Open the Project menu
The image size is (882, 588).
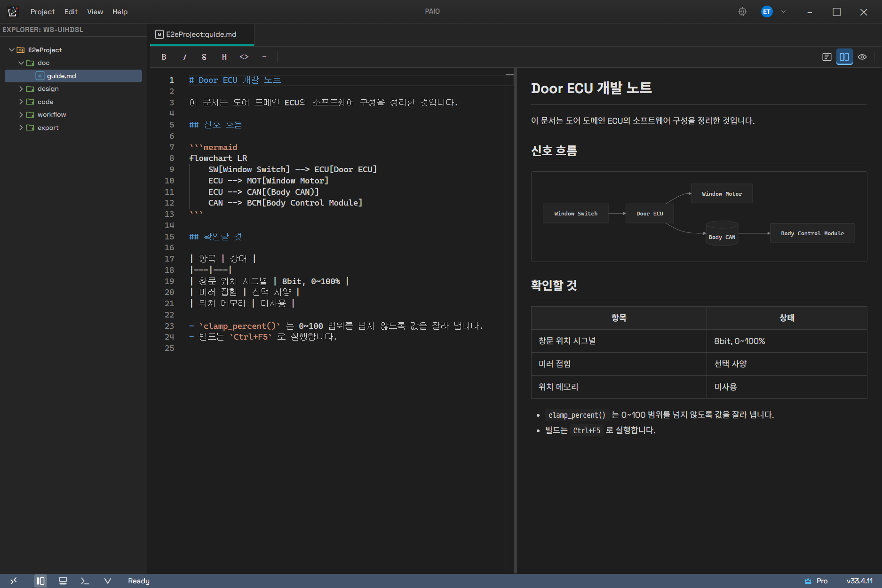42,12
